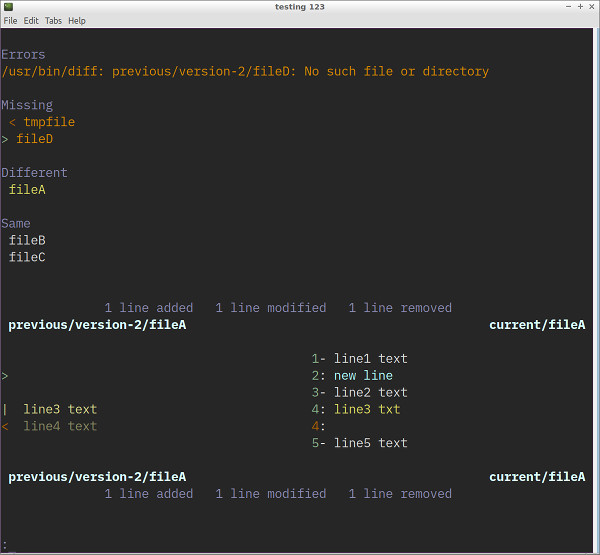The height and width of the screenshot is (555, 600).
Task: Click the lower '1 line modified' summary
Action: [271, 494]
